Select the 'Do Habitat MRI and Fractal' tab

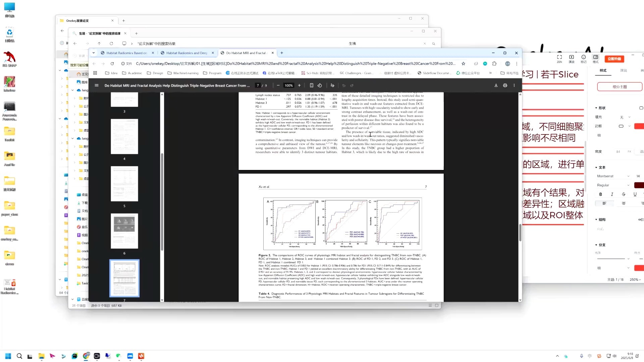point(247,53)
